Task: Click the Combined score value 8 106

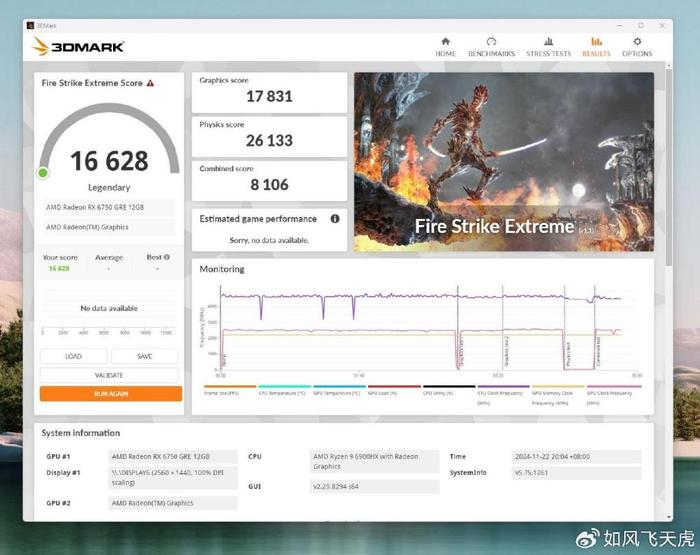Action: 269,184
